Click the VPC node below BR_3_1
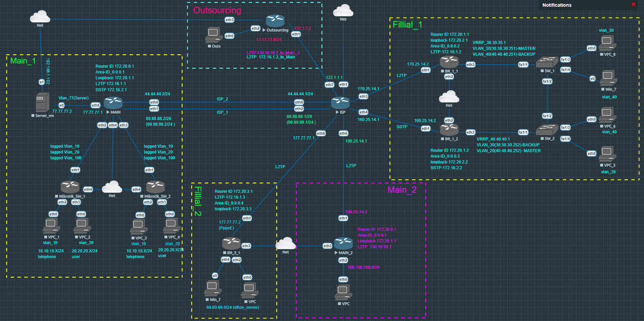 pos(249,289)
